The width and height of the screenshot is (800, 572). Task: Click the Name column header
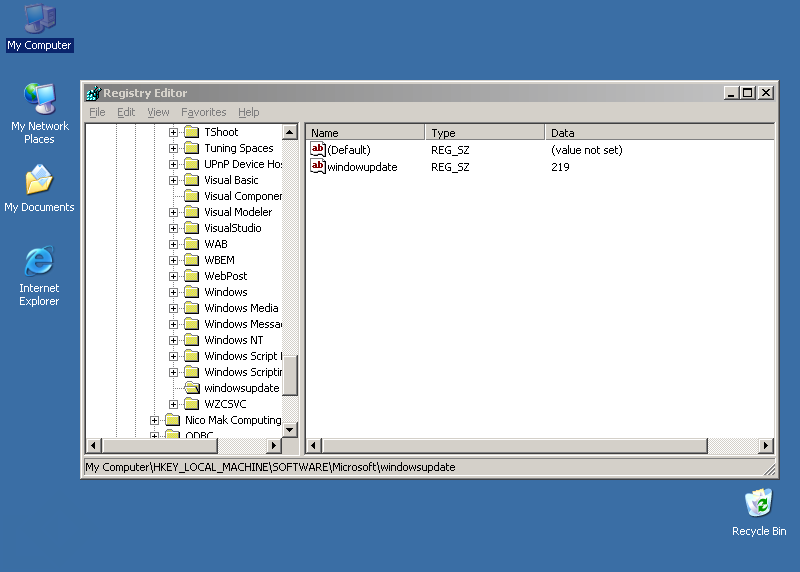[365, 133]
